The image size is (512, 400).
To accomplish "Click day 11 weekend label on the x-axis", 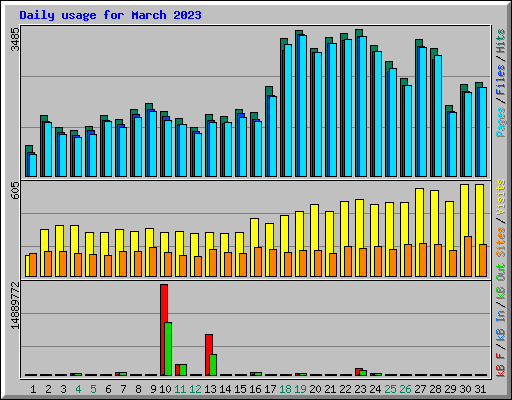I will tap(180, 389).
